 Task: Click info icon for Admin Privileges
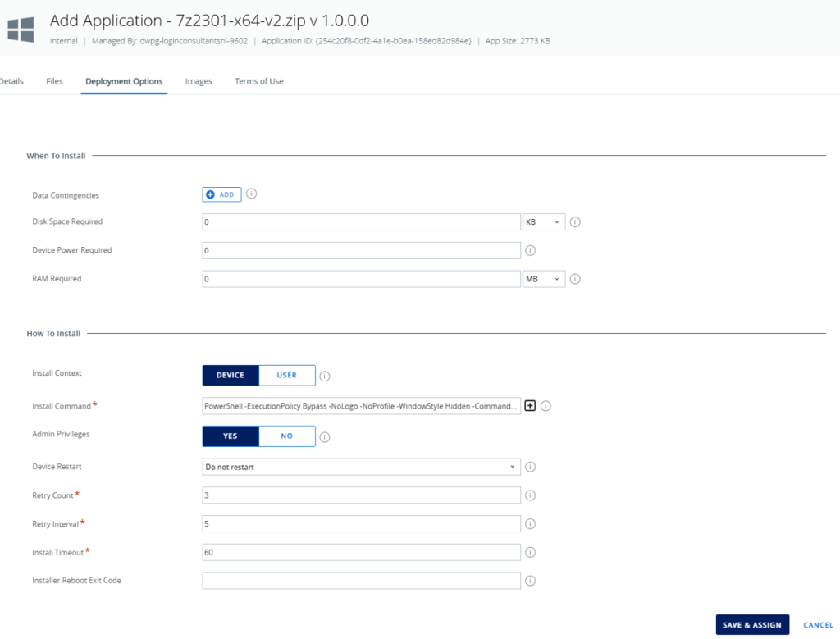coord(325,436)
